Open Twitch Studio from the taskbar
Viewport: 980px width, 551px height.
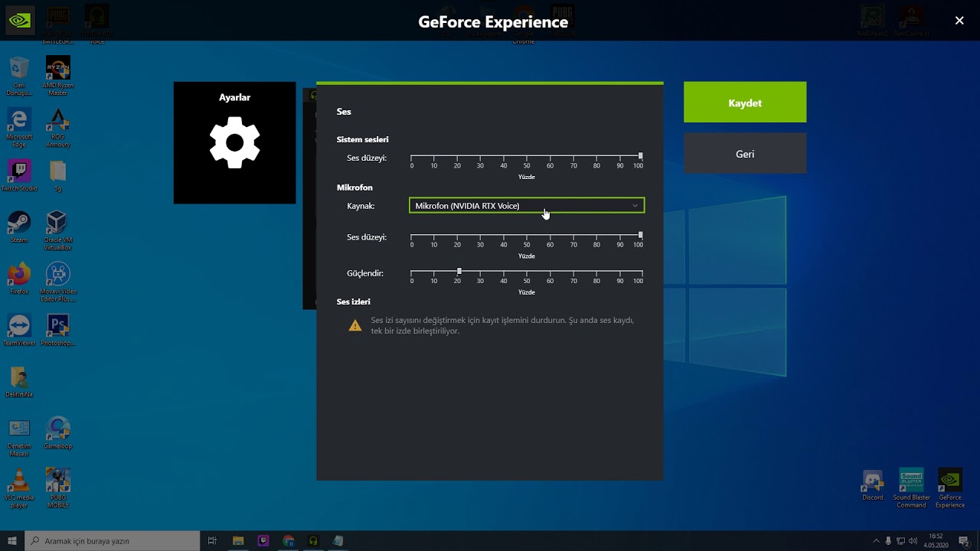point(263,541)
